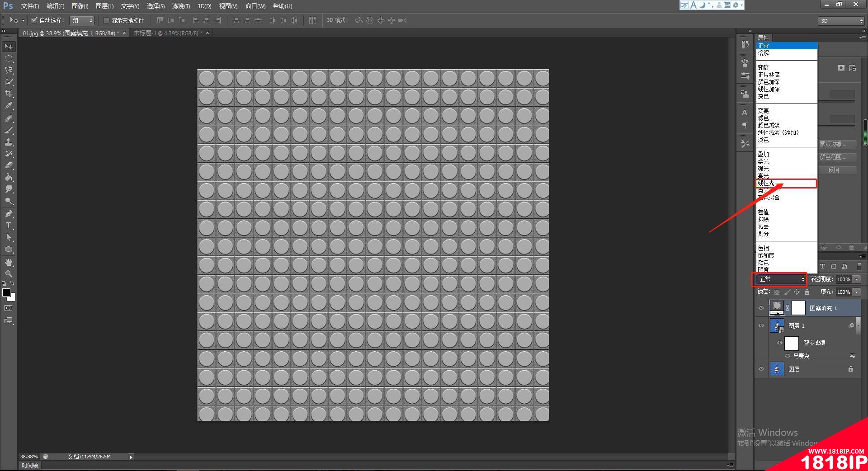Screen dimensions: 868x471
Task: Choose 线性光 blend mode
Action: tap(787, 183)
